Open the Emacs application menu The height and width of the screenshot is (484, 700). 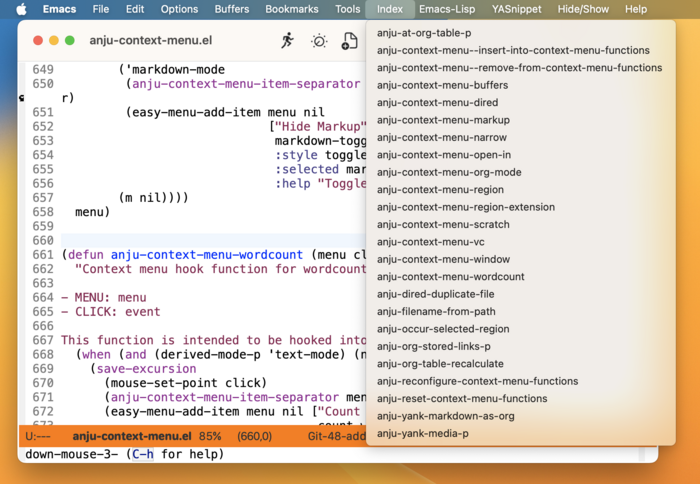click(59, 9)
